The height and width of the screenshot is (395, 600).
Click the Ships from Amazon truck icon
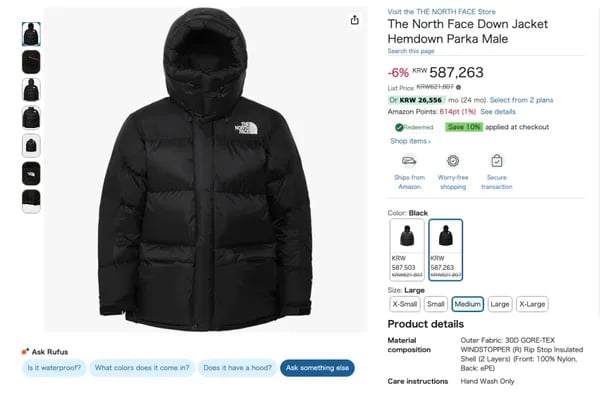pos(409,161)
